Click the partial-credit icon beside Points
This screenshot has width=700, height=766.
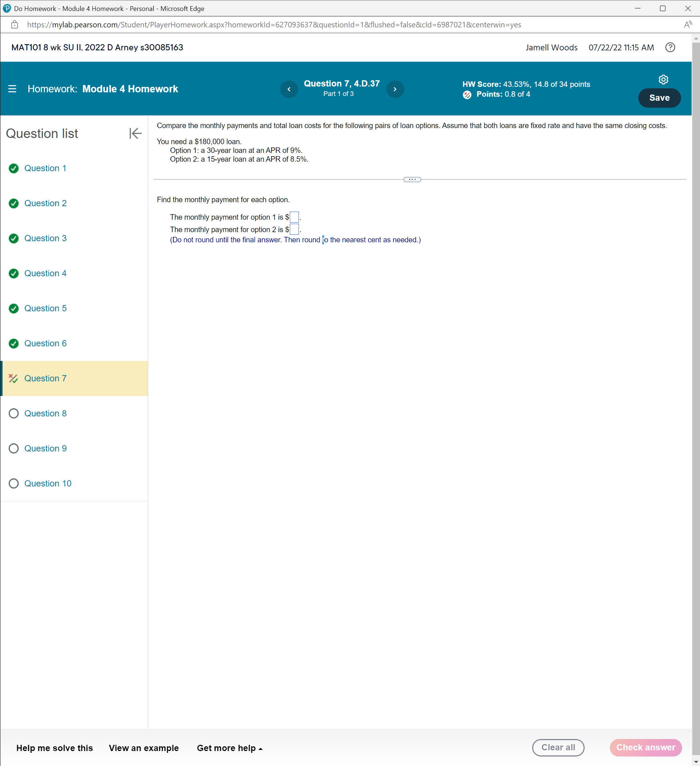click(x=467, y=95)
